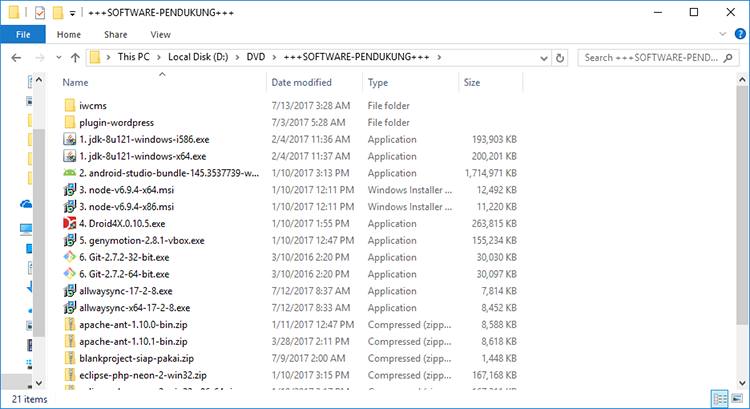Select the Droid4X.0.10.5.exe icon
Image resolution: width=750 pixels, height=409 pixels.
point(70,223)
